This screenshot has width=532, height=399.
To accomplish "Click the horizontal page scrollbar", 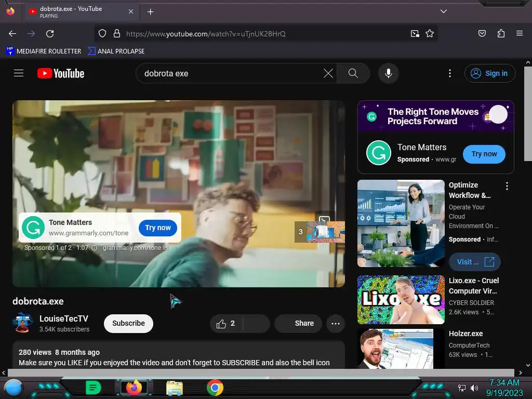I will tap(261, 373).
